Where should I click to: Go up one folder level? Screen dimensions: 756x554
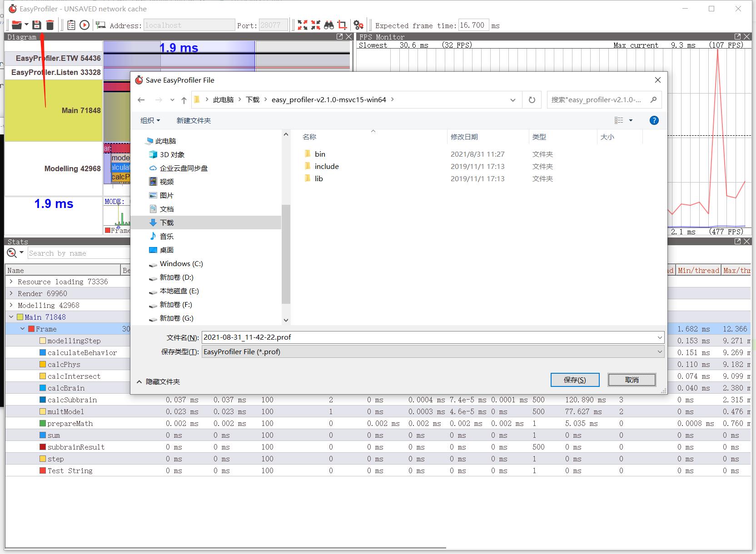(x=184, y=100)
